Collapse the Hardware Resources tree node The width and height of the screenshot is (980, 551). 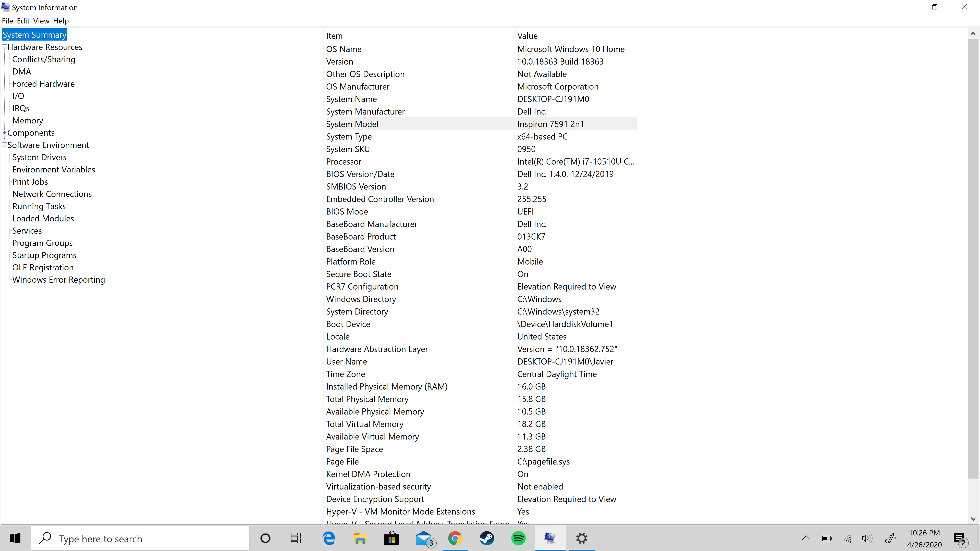[x=5, y=47]
